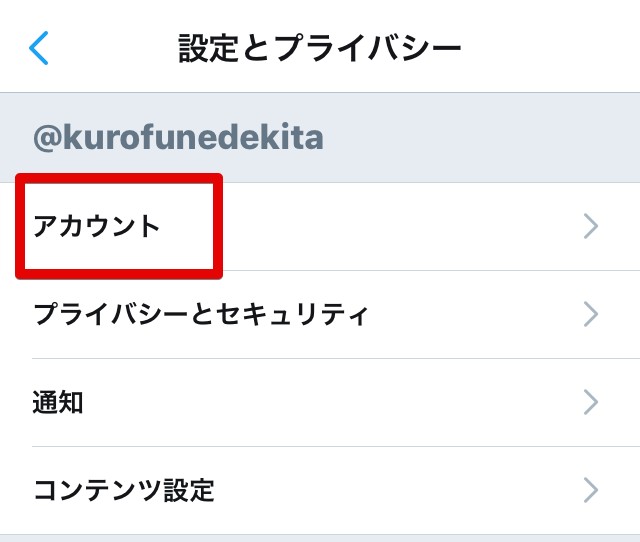Select the 通知 menu entry

click(58, 403)
